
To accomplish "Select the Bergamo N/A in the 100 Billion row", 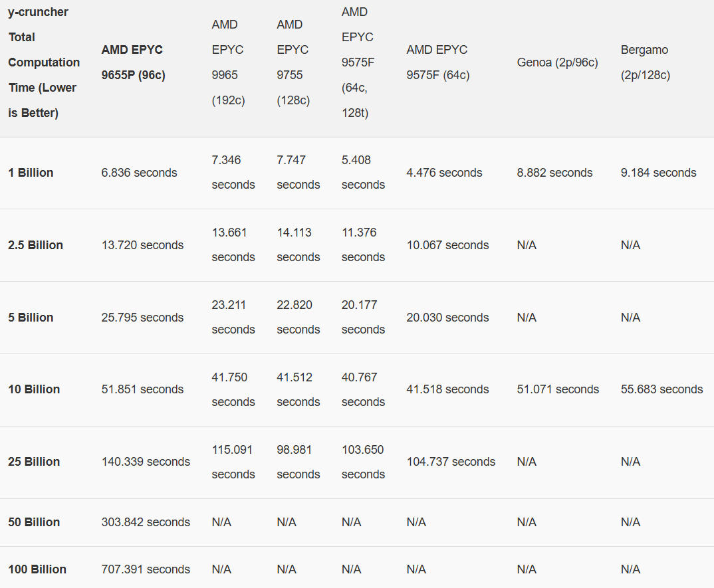I will point(630,569).
